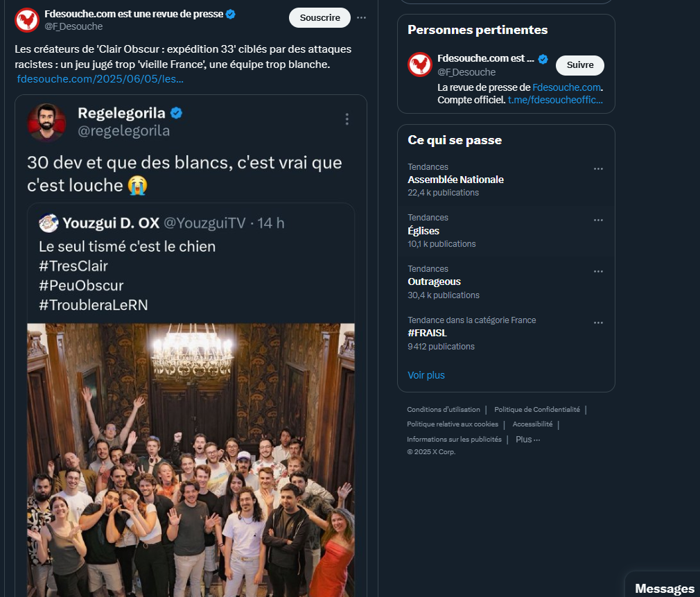The image size is (700, 597).
Task: Open the fdesouche.com article link
Action: point(100,79)
